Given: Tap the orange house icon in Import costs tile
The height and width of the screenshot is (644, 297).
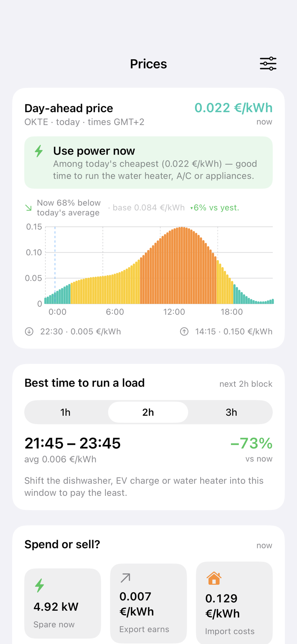Looking at the screenshot, I should tap(214, 578).
